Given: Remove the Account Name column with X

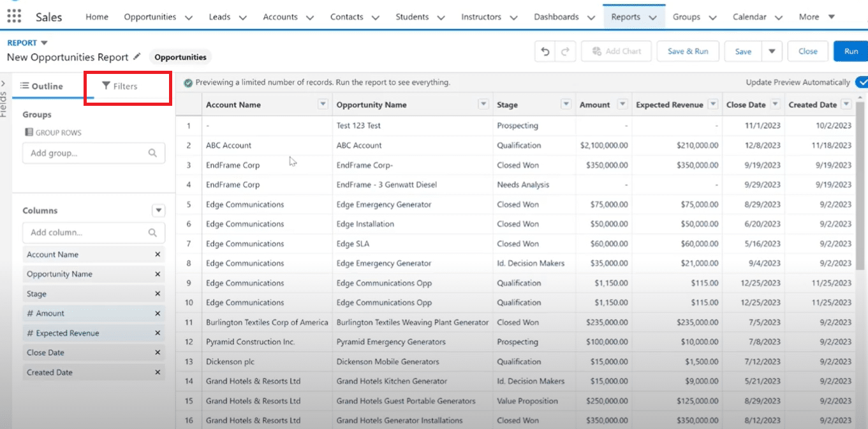Looking at the screenshot, I should pos(158,254).
